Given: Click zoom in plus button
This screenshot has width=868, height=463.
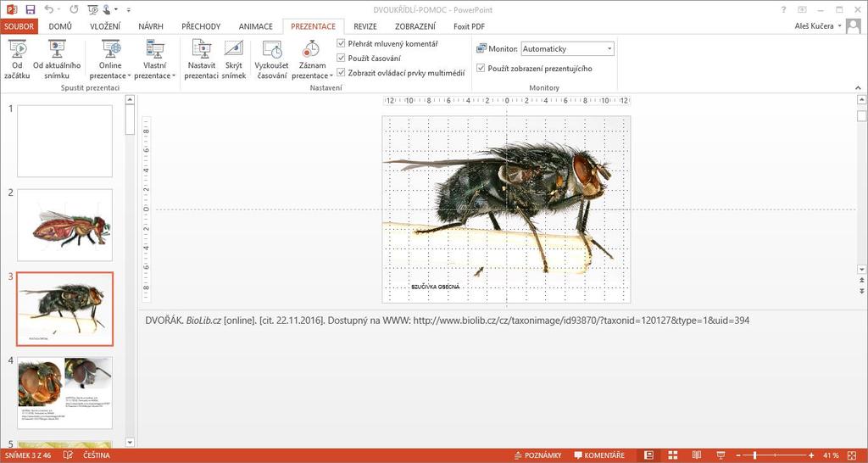Looking at the screenshot, I should point(811,455).
